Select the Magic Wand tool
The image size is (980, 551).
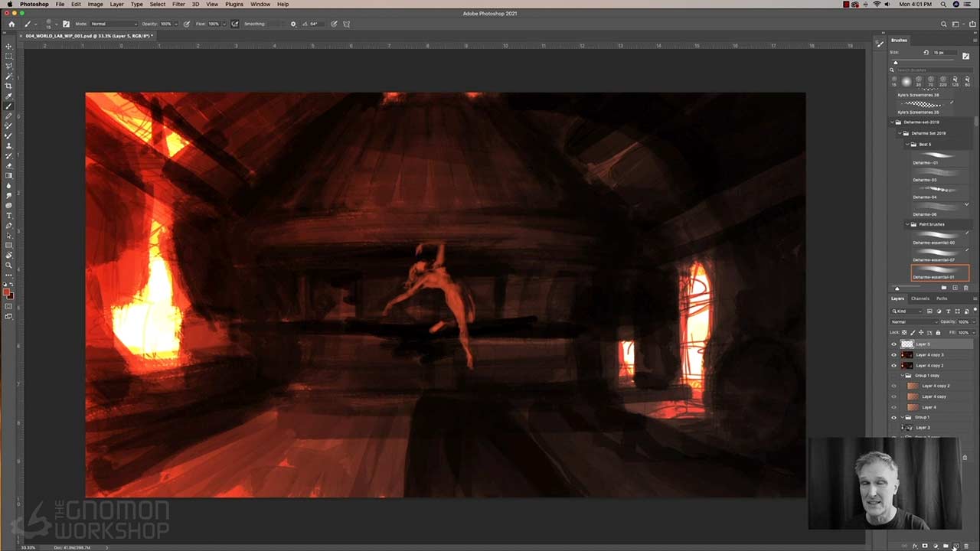(9, 77)
